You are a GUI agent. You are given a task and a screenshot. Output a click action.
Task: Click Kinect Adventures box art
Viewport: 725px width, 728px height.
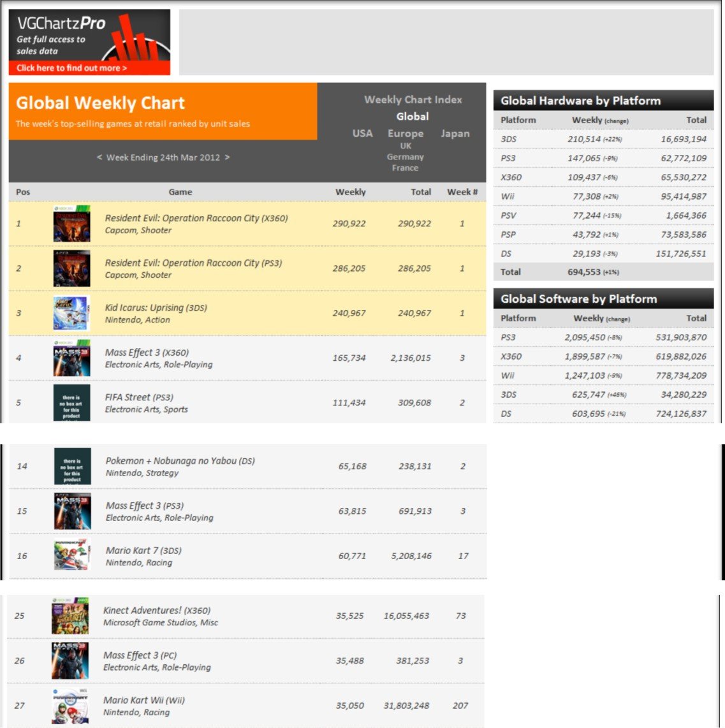pyautogui.click(x=70, y=616)
